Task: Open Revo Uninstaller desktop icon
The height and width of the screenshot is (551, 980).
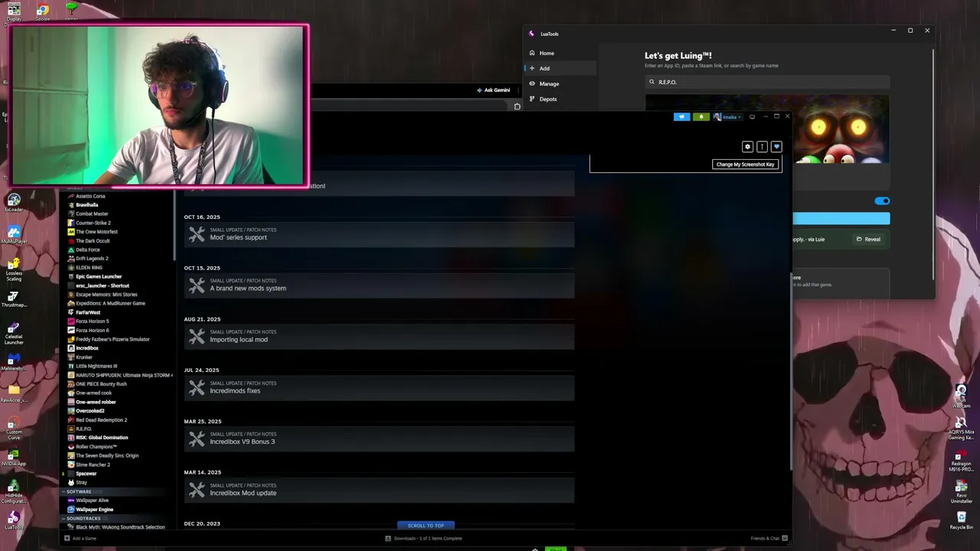Action: (x=961, y=493)
